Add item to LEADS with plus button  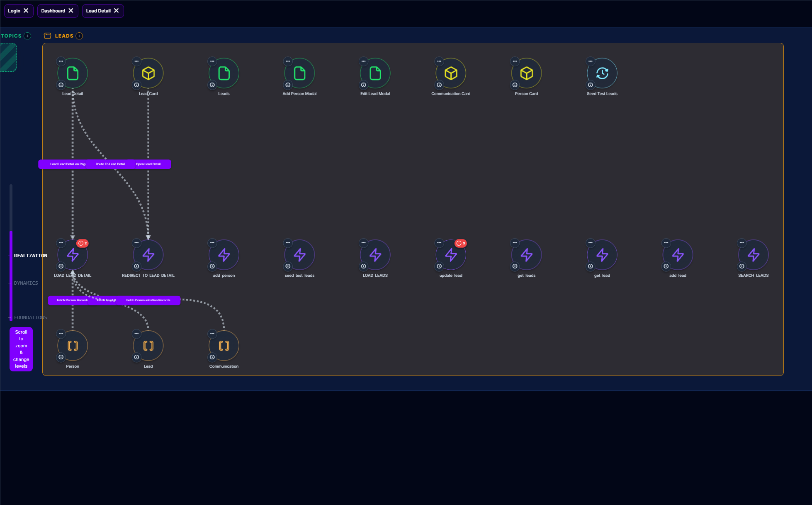point(79,36)
